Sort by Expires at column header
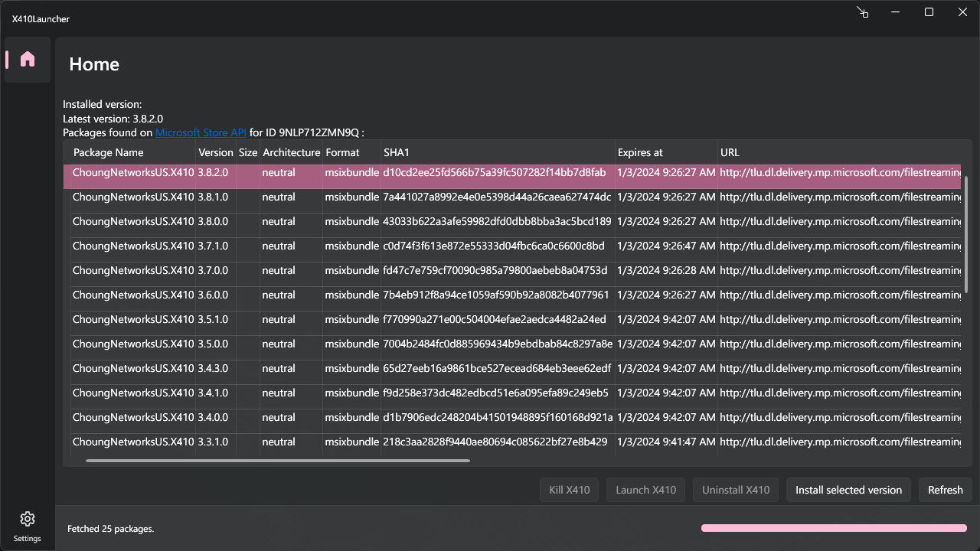Image resolution: width=980 pixels, height=551 pixels. pos(666,152)
